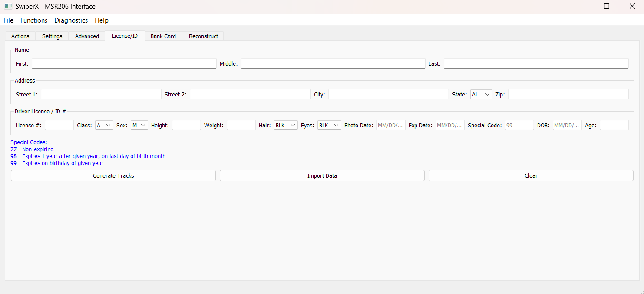
Task: Open the State dropdown showing AL
Action: tap(481, 94)
